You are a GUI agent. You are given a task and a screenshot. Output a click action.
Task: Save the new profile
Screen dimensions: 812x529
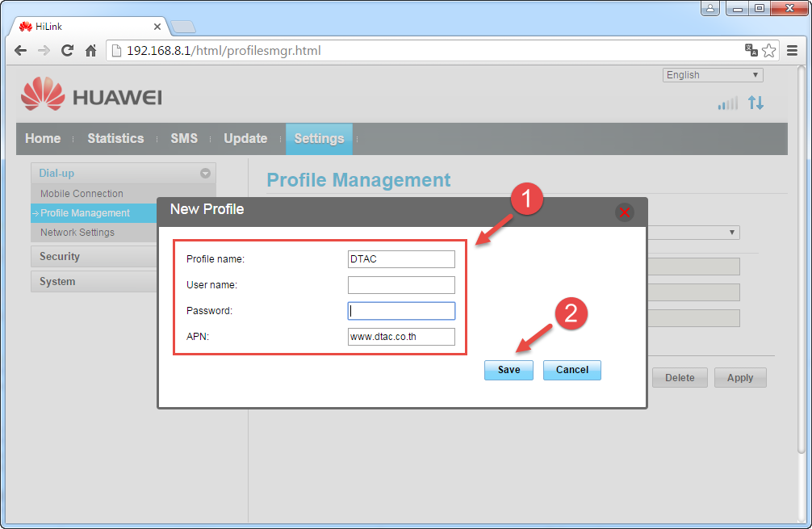coord(509,370)
